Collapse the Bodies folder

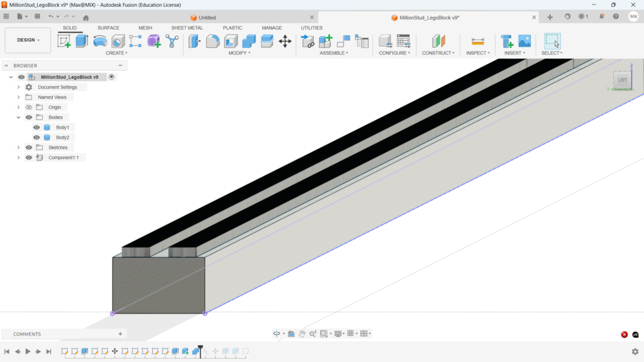[x=19, y=118]
